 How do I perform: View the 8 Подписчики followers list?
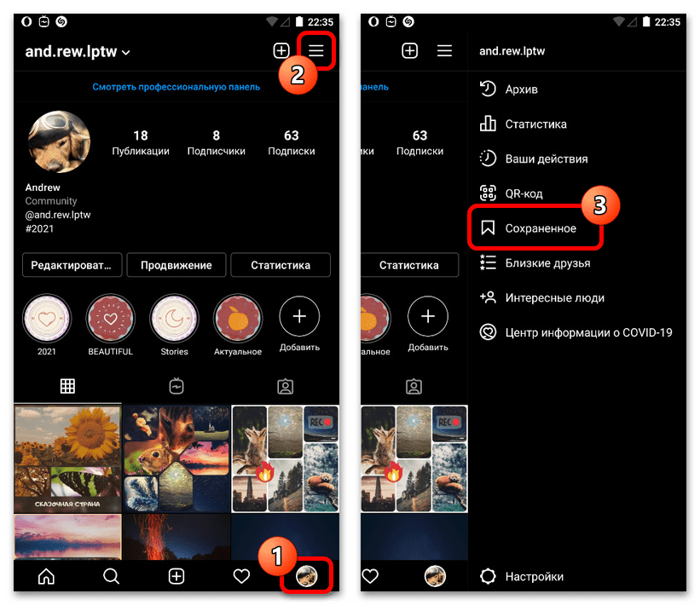217,142
